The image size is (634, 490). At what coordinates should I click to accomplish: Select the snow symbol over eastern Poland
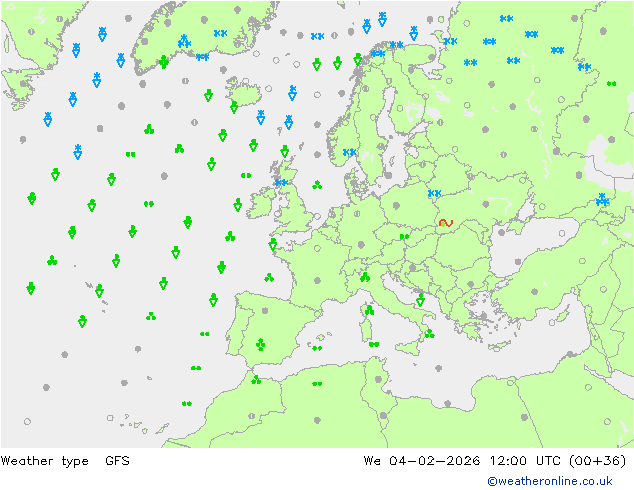pyautogui.click(x=434, y=193)
